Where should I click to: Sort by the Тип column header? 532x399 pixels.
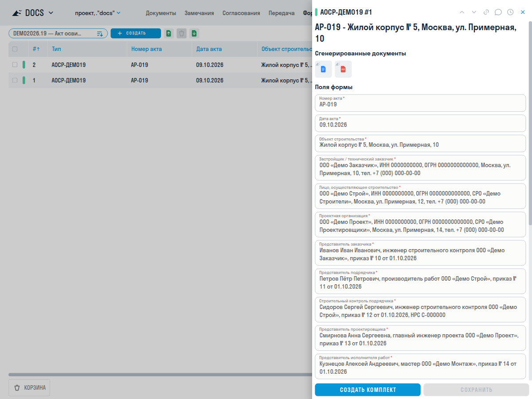pyautogui.click(x=56, y=49)
